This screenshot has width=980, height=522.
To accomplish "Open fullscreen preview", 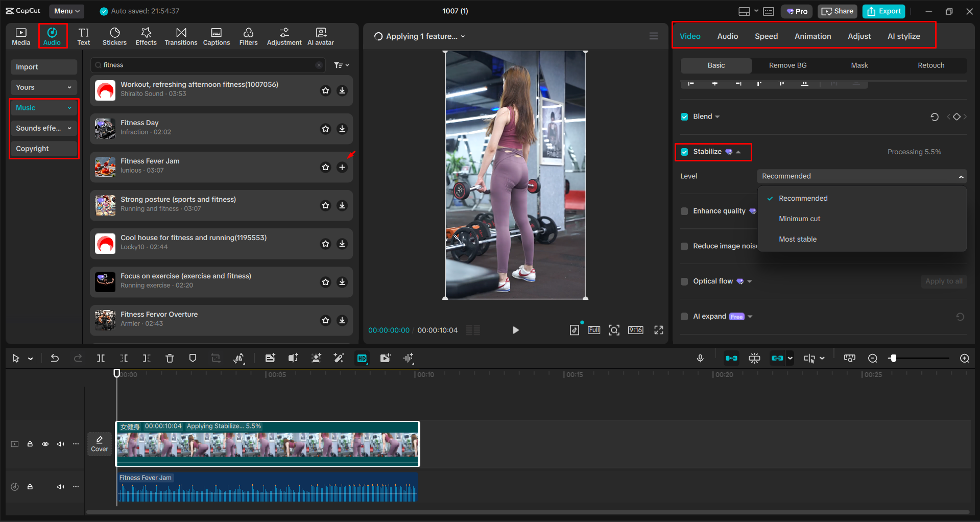I will (659, 330).
